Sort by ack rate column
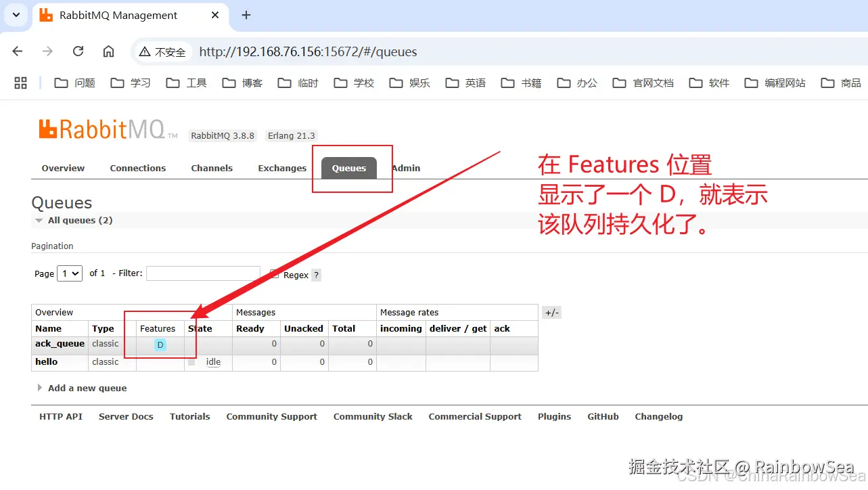This screenshot has height=490, width=868. point(502,328)
